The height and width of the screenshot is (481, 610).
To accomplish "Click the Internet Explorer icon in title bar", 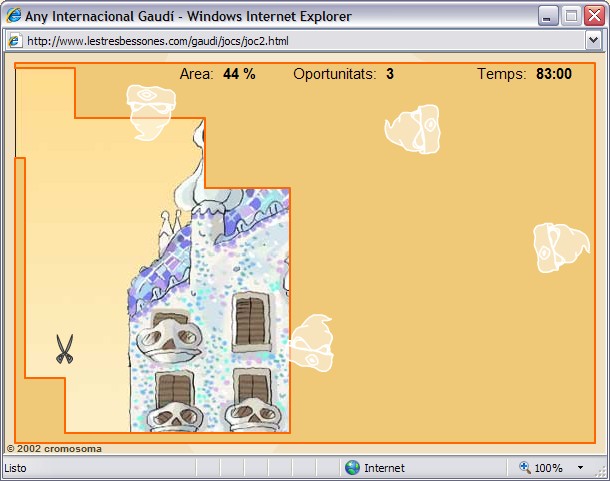I will [14, 16].
